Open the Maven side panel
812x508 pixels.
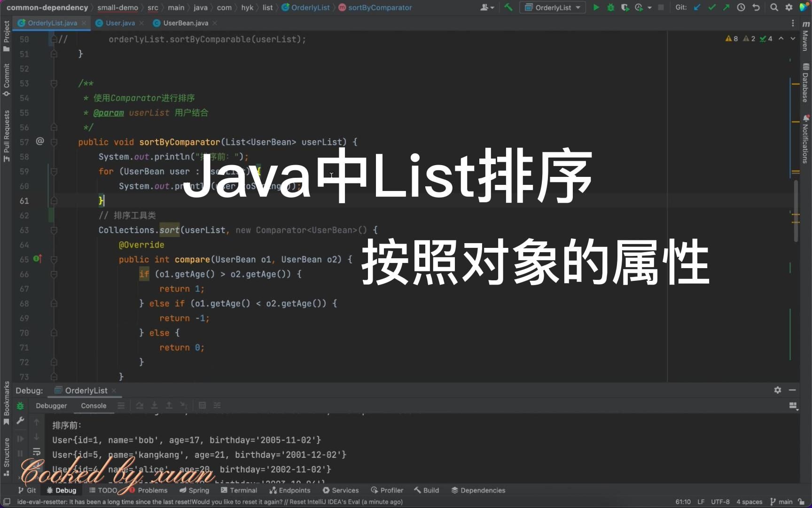tap(805, 36)
